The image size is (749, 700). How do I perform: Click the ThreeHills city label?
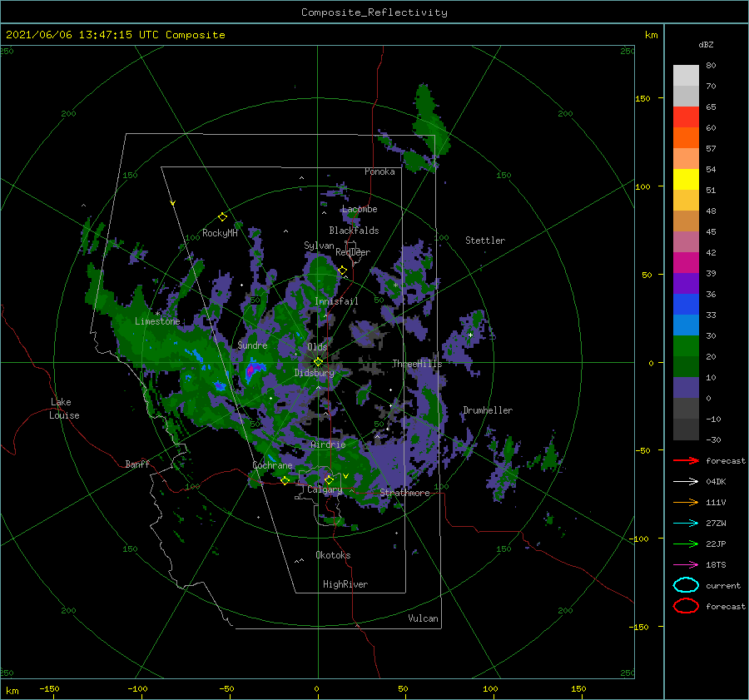(x=417, y=364)
